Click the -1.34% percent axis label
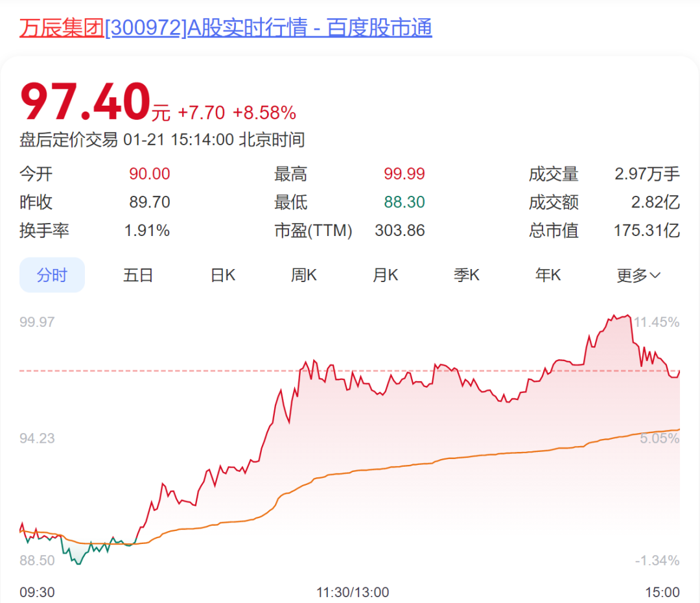The height and width of the screenshot is (603, 700). pos(657,560)
